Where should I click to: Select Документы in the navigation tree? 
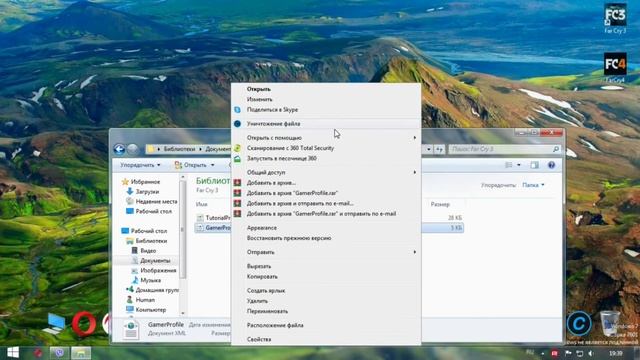tap(155, 260)
